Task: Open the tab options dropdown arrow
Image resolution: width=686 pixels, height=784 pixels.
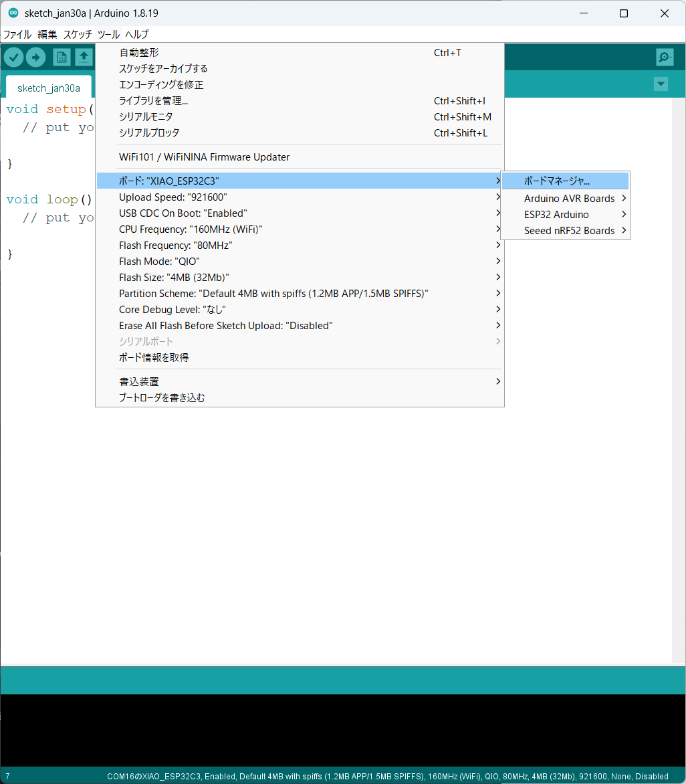Action: (661, 84)
